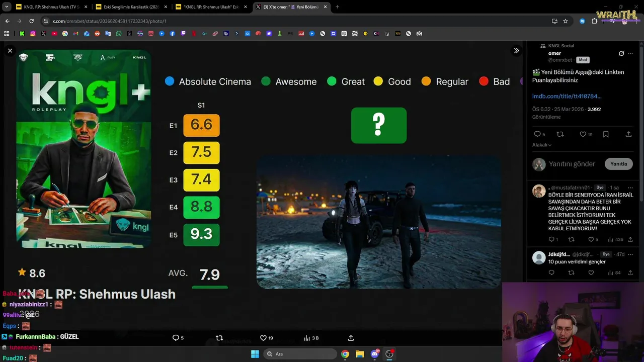
Task: Open the Google bookmark icon
Action: 65,34
